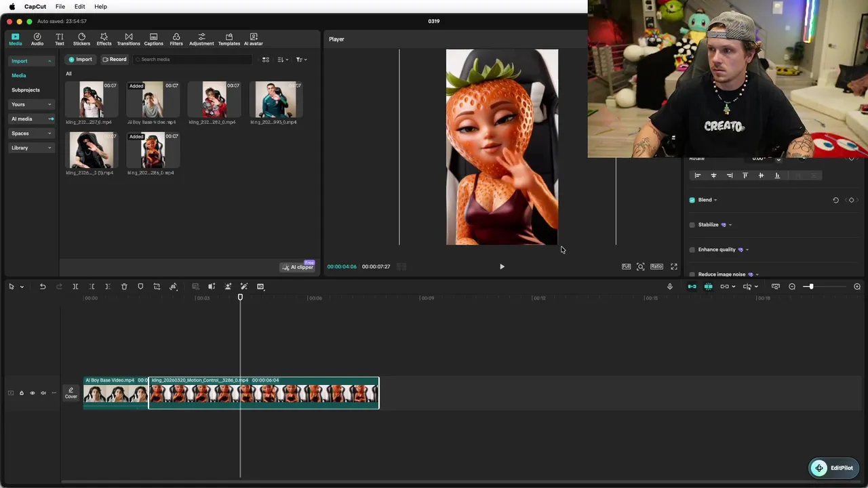This screenshot has width=868, height=488.
Task: Toggle the track lock icon
Action: (x=21, y=393)
